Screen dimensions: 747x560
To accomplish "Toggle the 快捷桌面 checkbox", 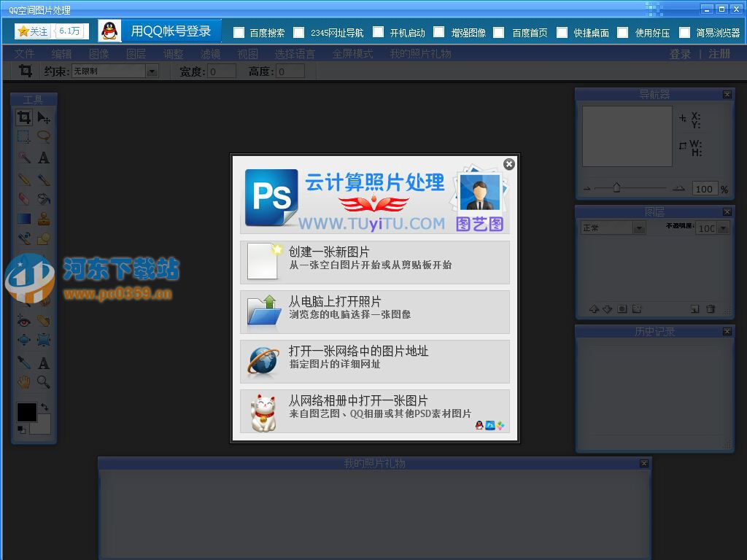I will (562, 32).
